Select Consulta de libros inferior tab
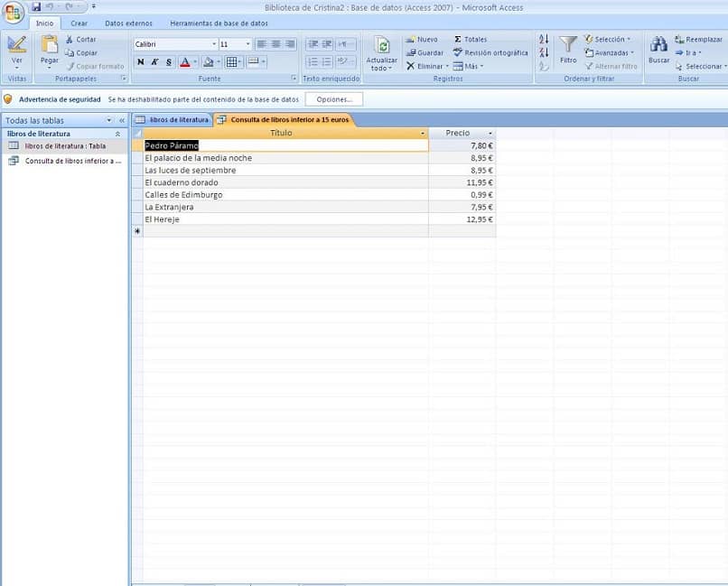Image resolution: width=728 pixels, height=586 pixels. [x=284, y=120]
